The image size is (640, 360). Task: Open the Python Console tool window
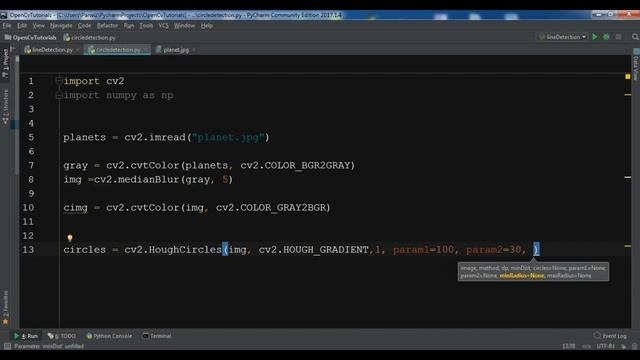tap(109, 336)
